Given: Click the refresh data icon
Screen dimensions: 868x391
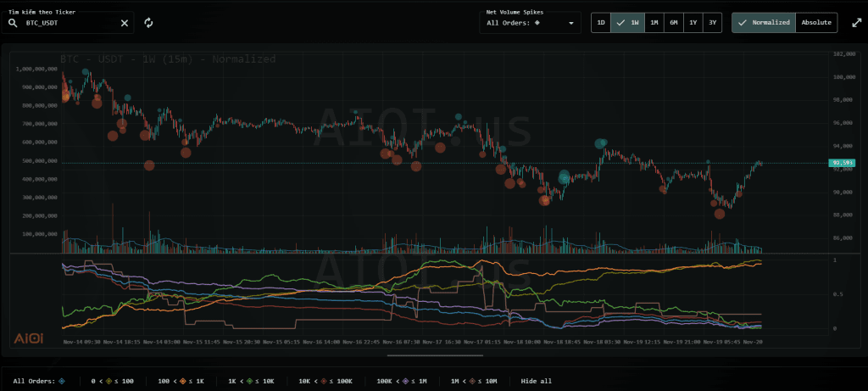Looking at the screenshot, I should pos(148,23).
